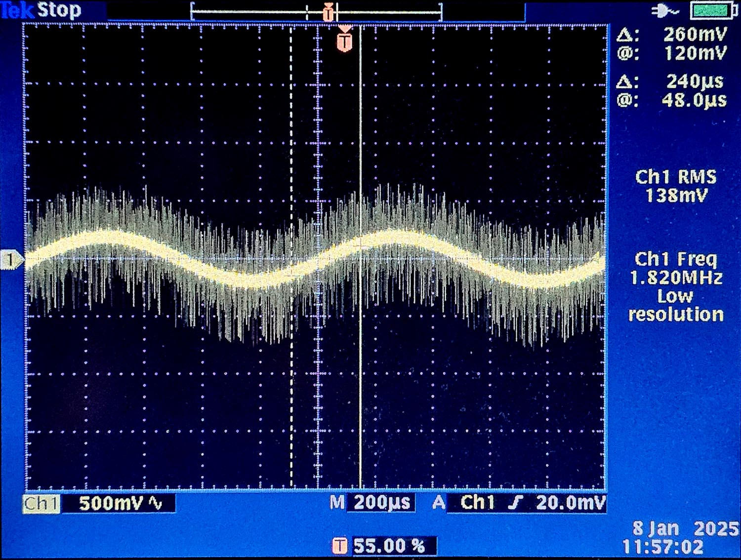Select the channel 1 ground reference marker
Screen dimensions: 741x560
point(11,259)
